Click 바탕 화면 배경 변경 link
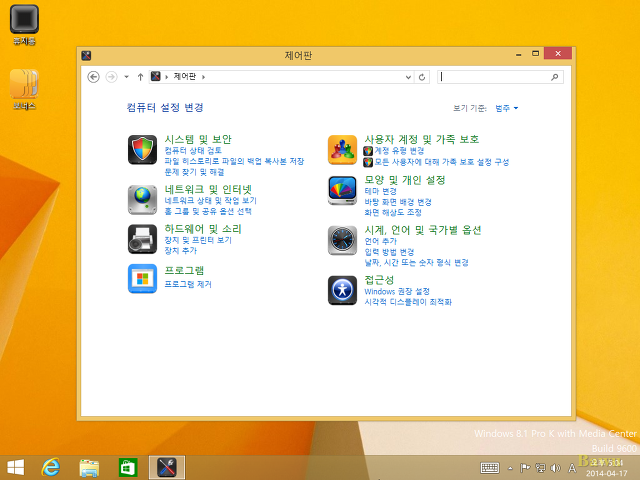The height and width of the screenshot is (480, 640). (398, 202)
